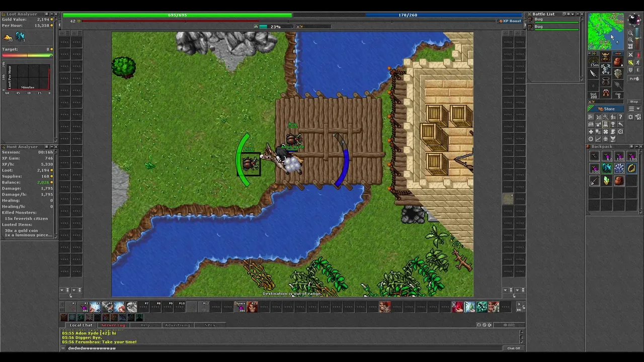Image resolution: width=644 pixels, height=362 pixels.
Task: Click the shovel item in Backpack
Action: coord(594,180)
